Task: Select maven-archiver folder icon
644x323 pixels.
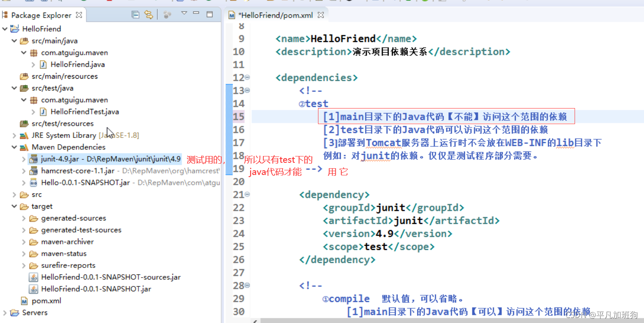Action: [34, 242]
